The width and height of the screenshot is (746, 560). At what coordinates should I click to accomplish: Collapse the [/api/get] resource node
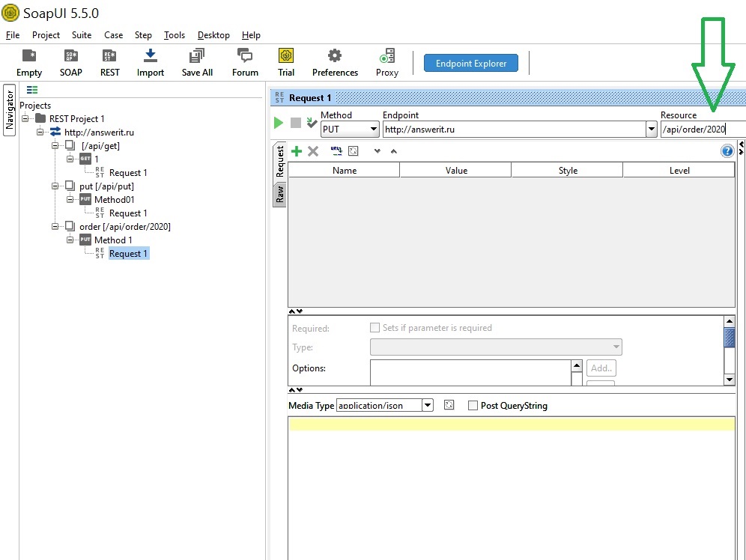55,145
